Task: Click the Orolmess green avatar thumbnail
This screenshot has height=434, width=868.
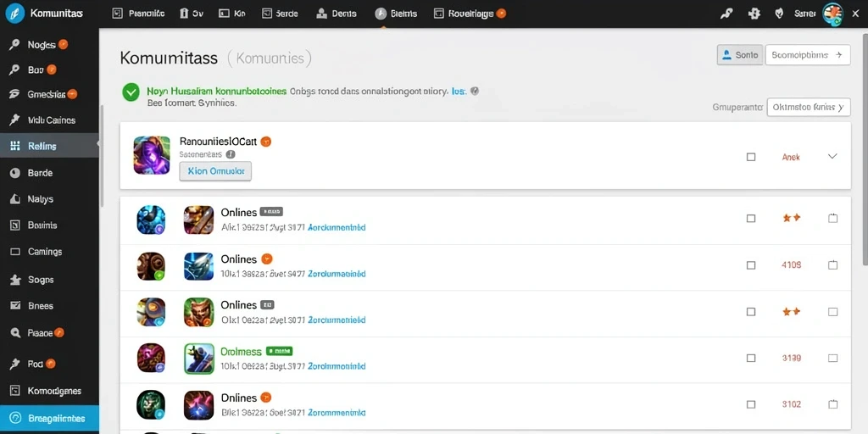Action: click(x=198, y=358)
